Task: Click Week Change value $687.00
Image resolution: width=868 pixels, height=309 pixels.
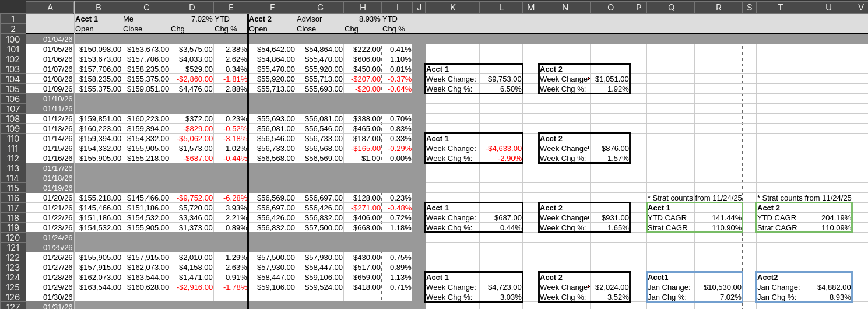Action: [x=501, y=218]
